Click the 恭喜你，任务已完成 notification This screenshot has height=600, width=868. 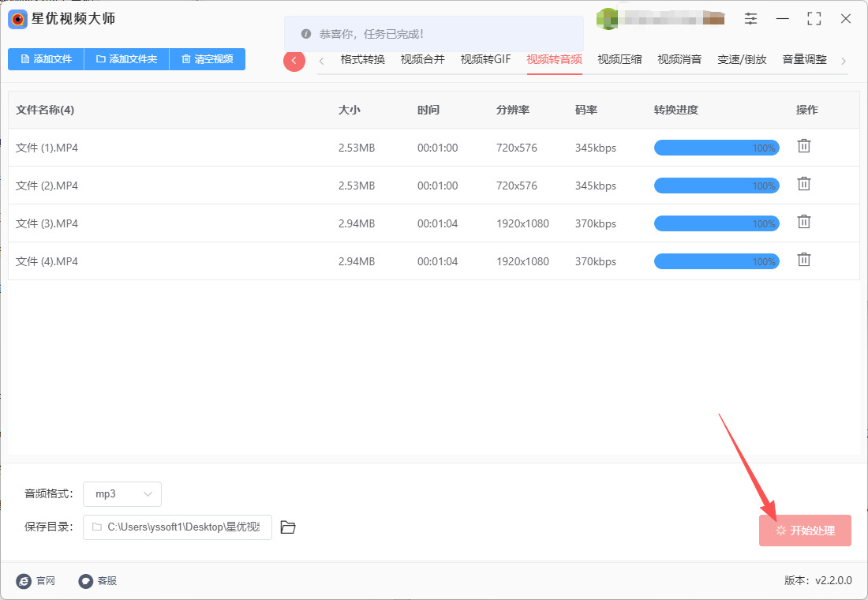[433, 34]
